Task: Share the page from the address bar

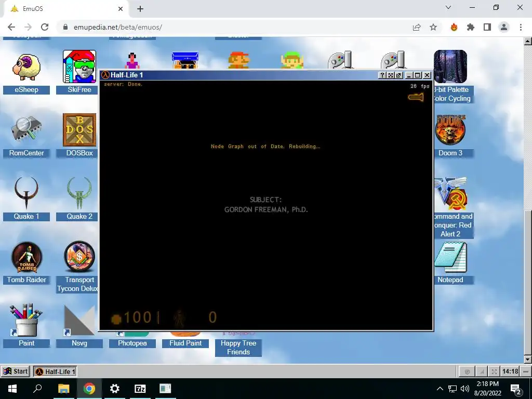Action: coord(417,27)
